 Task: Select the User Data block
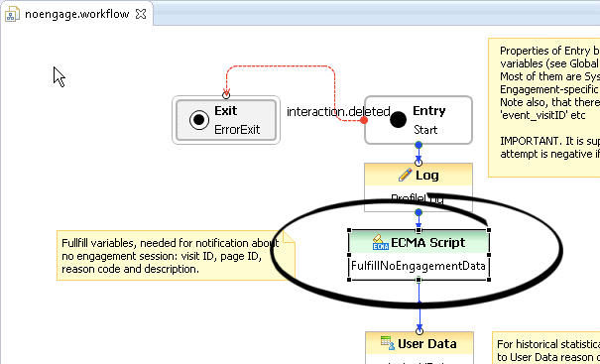click(419, 347)
